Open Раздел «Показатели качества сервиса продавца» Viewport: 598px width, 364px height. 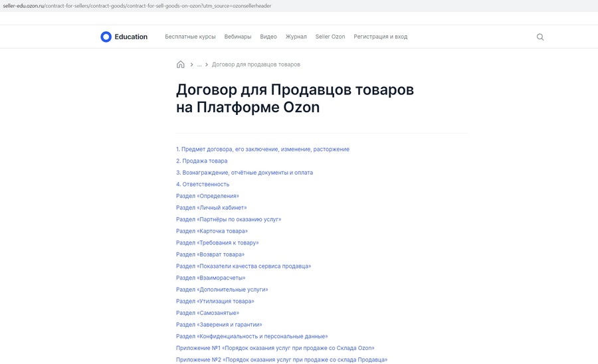click(x=243, y=266)
